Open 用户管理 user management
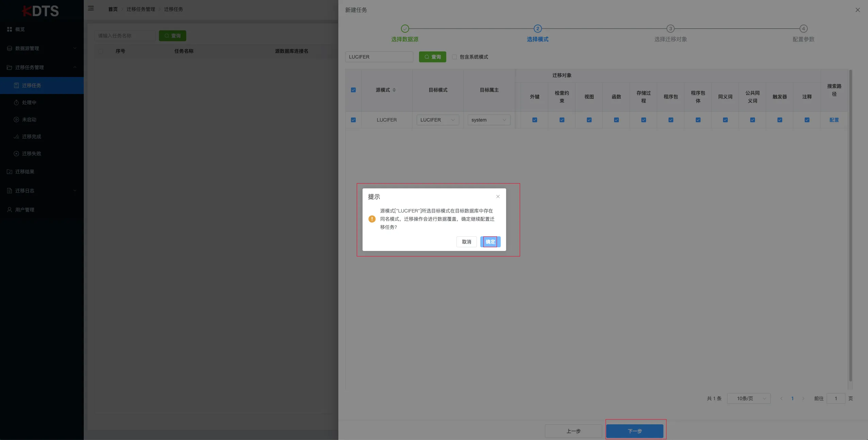The width and height of the screenshot is (868, 440). 25,209
